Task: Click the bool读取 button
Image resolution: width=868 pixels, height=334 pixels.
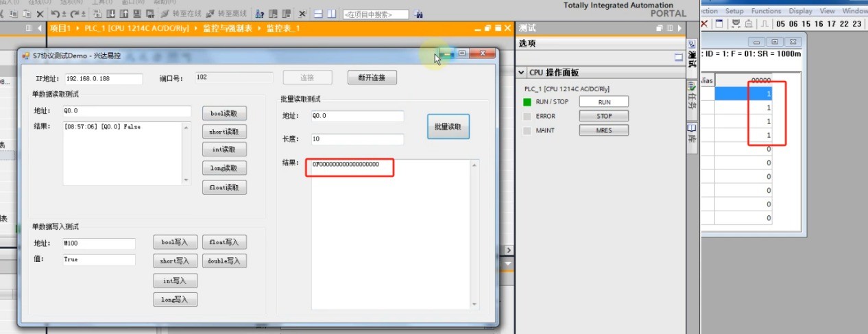Action: tap(224, 113)
